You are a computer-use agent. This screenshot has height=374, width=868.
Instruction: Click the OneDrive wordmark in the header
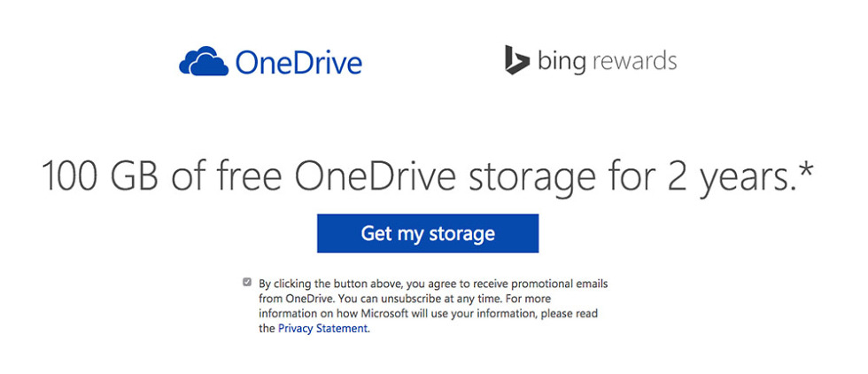click(298, 63)
